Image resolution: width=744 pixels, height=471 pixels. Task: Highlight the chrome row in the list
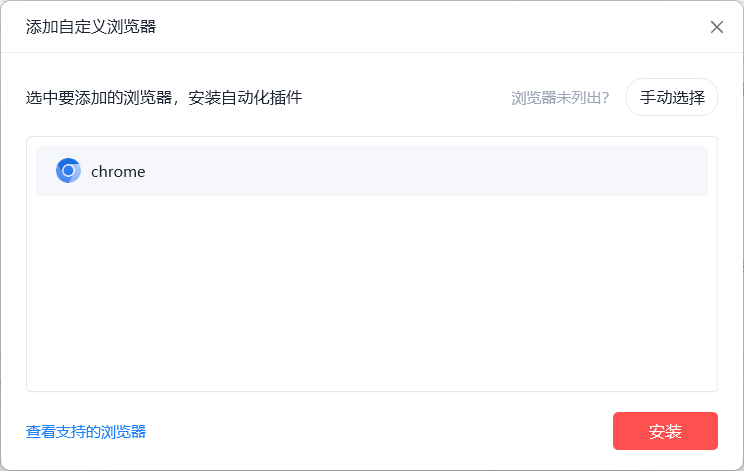coord(371,171)
